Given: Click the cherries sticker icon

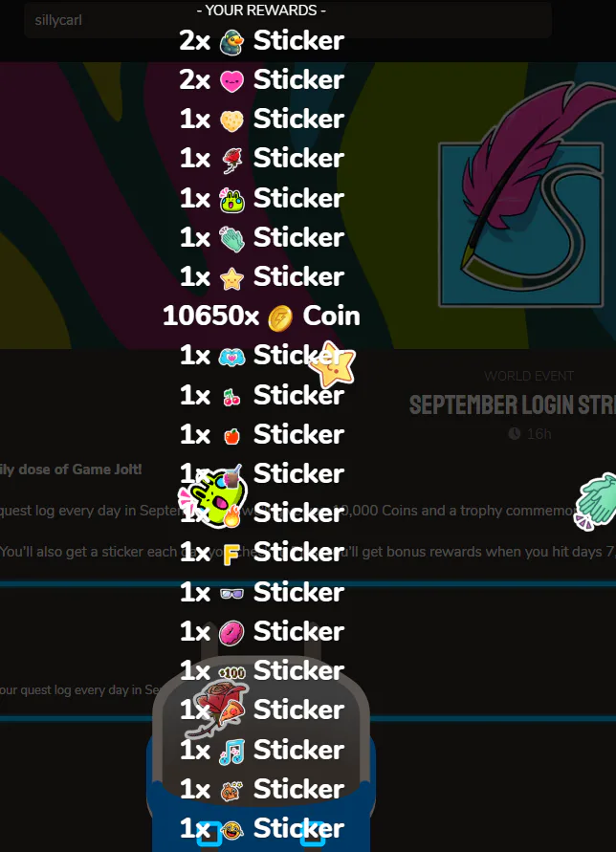Looking at the screenshot, I should point(231,397).
